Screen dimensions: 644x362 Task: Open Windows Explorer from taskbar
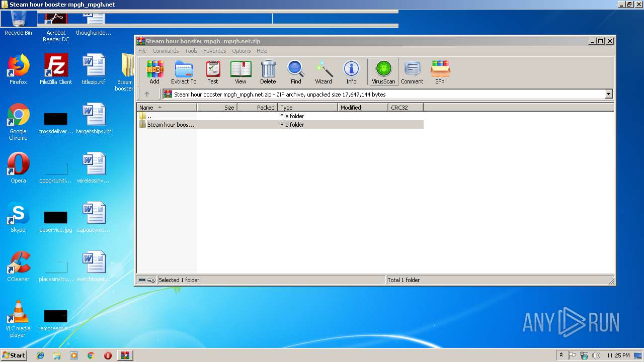pyautogui.click(x=57, y=355)
